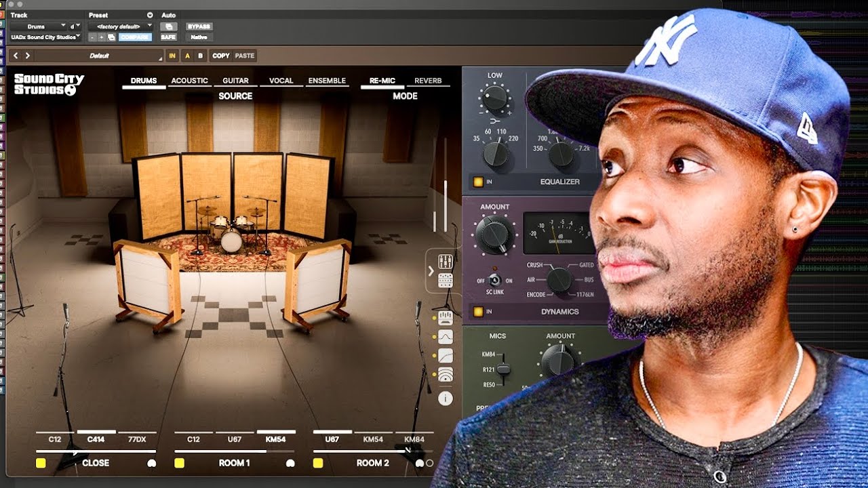Click the preset copy settings icon
The width and height of the screenshot is (868, 488).
(x=111, y=37)
